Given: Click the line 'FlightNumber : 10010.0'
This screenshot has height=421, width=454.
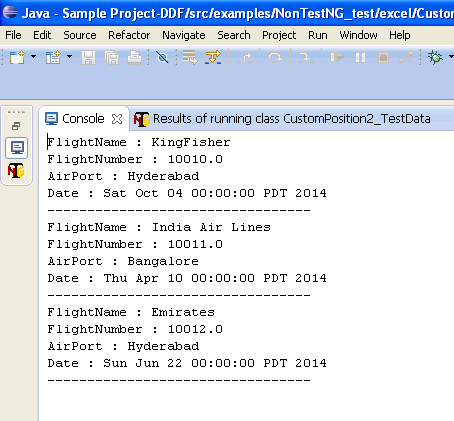Looking at the screenshot, I should [x=135, y=159].
